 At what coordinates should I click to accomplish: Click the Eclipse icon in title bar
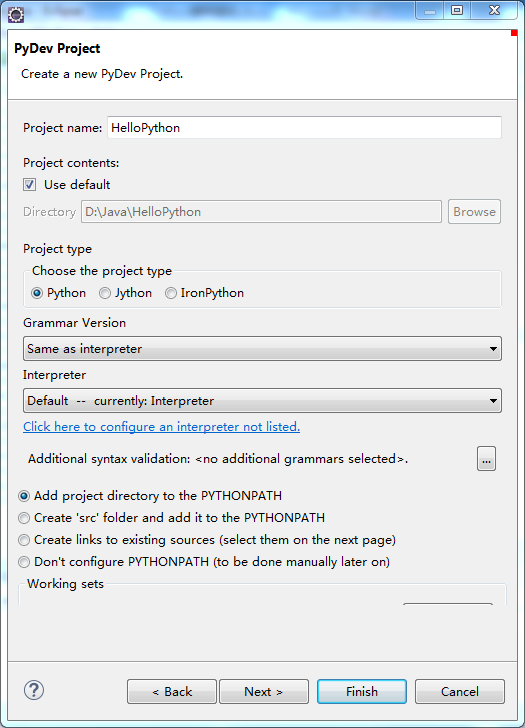click(16, 15)
